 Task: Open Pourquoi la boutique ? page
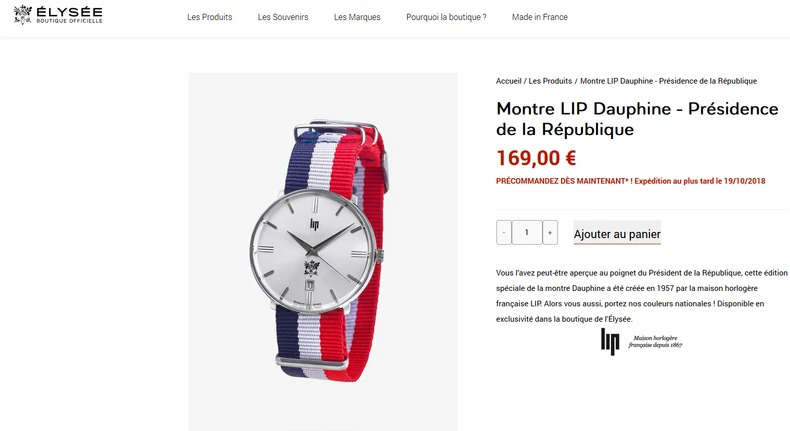(x=446, y=17)
